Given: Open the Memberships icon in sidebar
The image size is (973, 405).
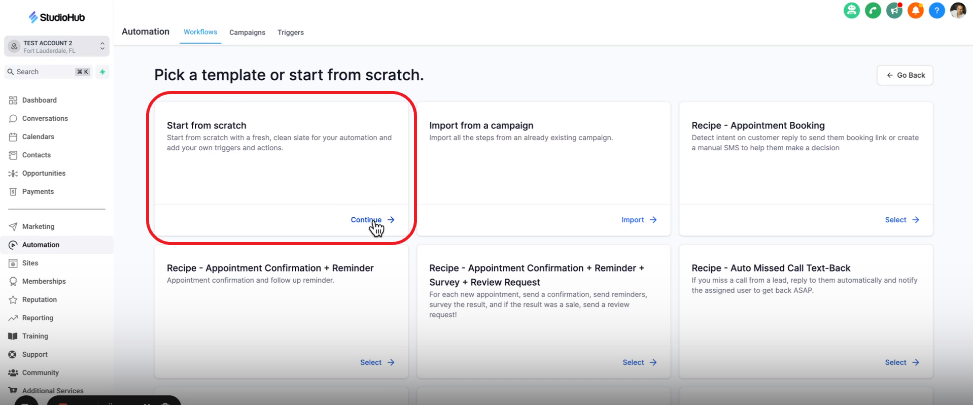Looking at the screenshot, I should tap(13, 281).
